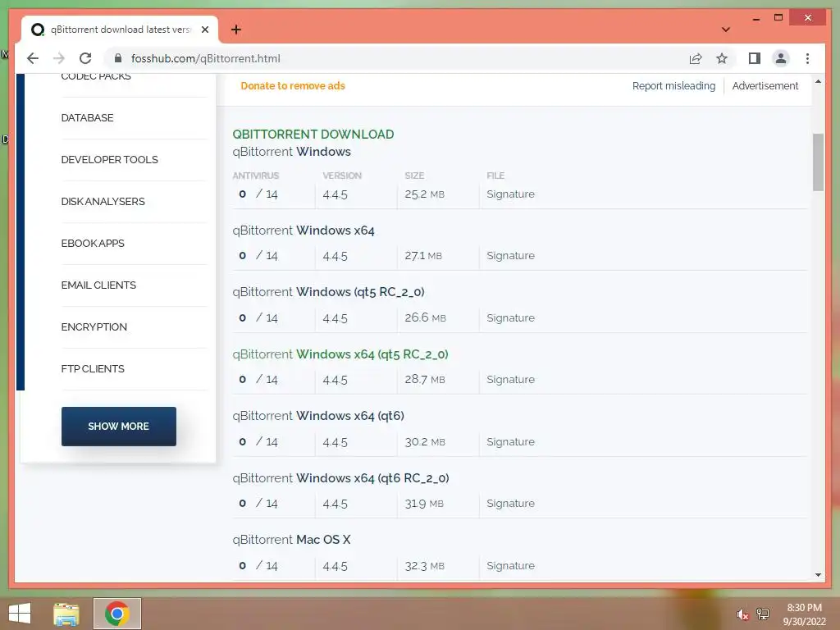
Task: Open Signature for 27.1 MB file
Action: click(x=510, y=256)
